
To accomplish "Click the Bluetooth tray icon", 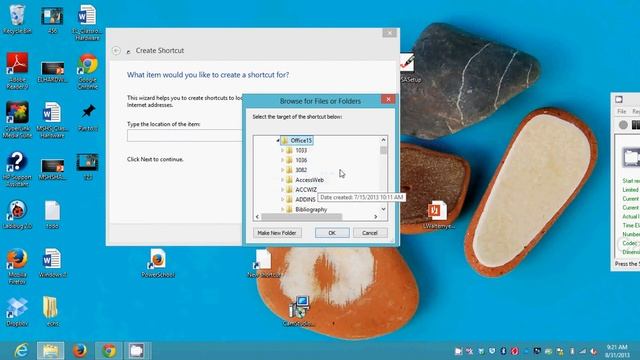I will 503,351.
